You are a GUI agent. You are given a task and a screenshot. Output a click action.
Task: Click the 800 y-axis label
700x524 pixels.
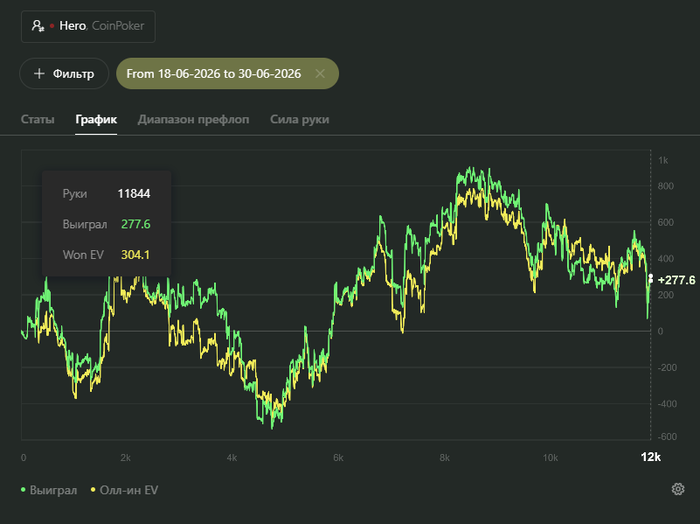point(665,186)
